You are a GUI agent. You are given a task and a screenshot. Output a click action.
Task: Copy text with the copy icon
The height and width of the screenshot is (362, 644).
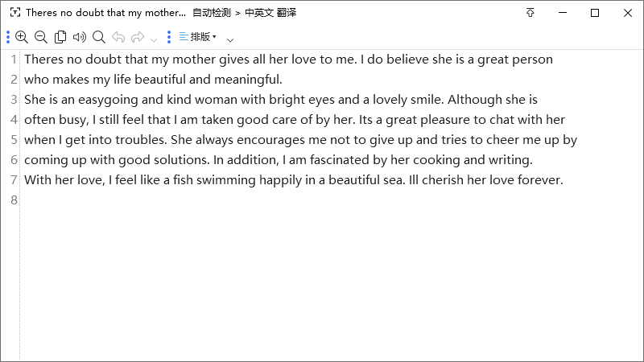(60, 37)
